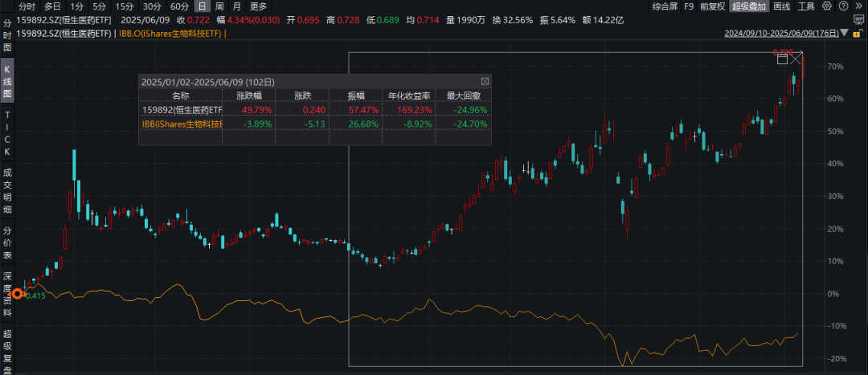Open the 成交明细 sidebar tab
This screenshot has width=868, height=375.
click(7, 190)
